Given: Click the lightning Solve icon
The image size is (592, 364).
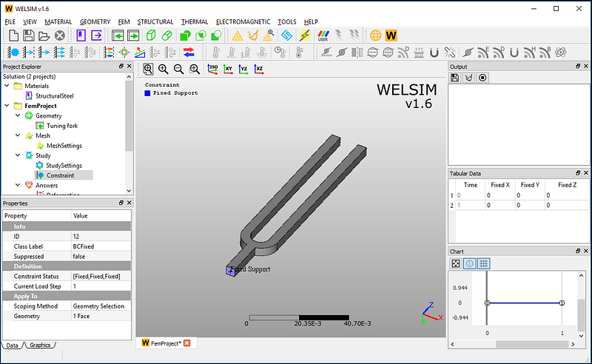Looking at the screenshot, I should point(303,36).
